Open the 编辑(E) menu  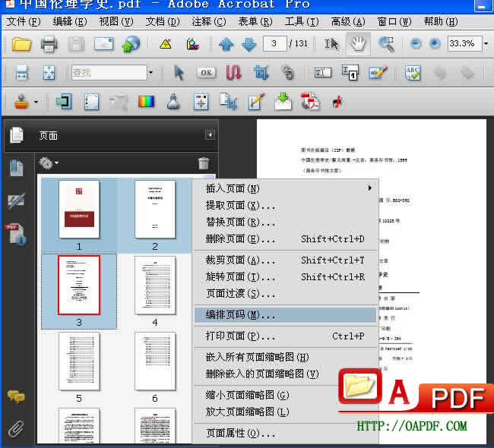(x=70, y=22)
